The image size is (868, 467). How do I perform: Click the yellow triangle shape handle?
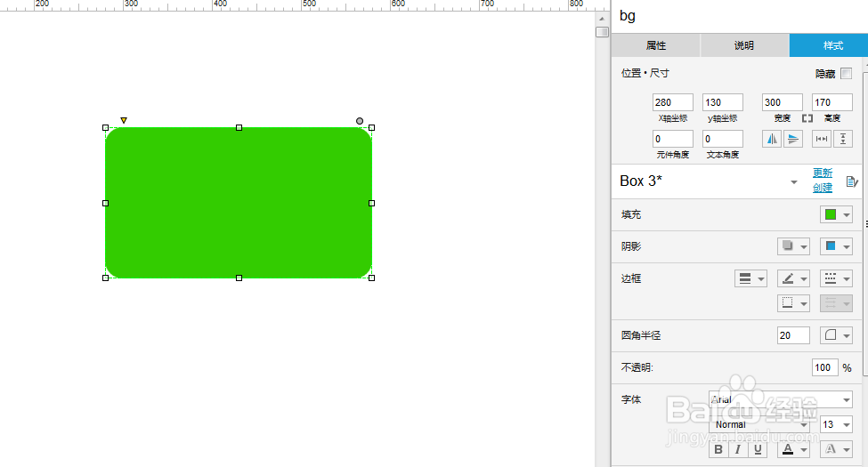click(x=124, y=120)
